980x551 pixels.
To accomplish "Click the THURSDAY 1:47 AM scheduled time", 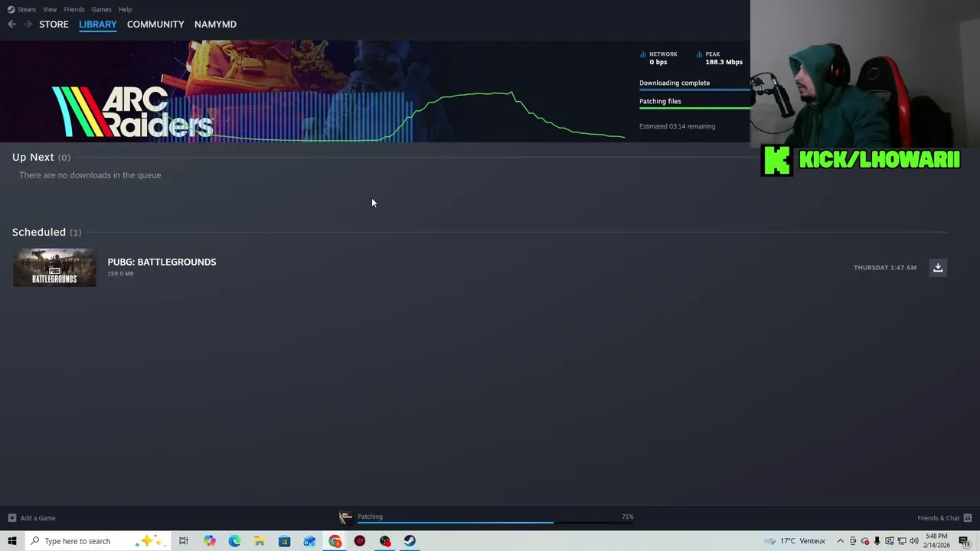I will [885, 267].
